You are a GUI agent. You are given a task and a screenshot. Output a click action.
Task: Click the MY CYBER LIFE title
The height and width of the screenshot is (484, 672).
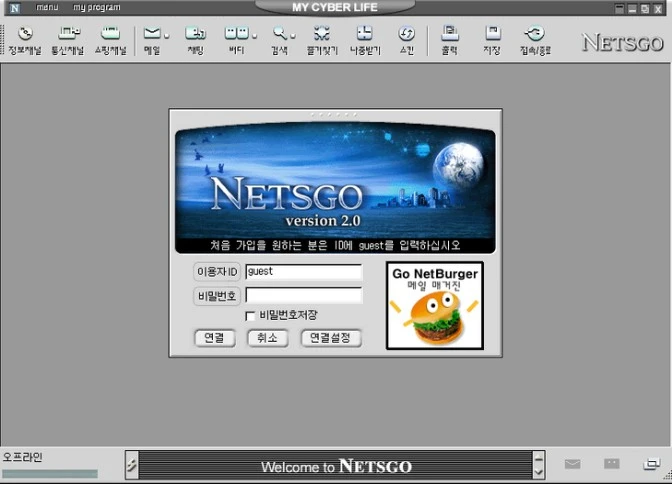tap(335, 7)
